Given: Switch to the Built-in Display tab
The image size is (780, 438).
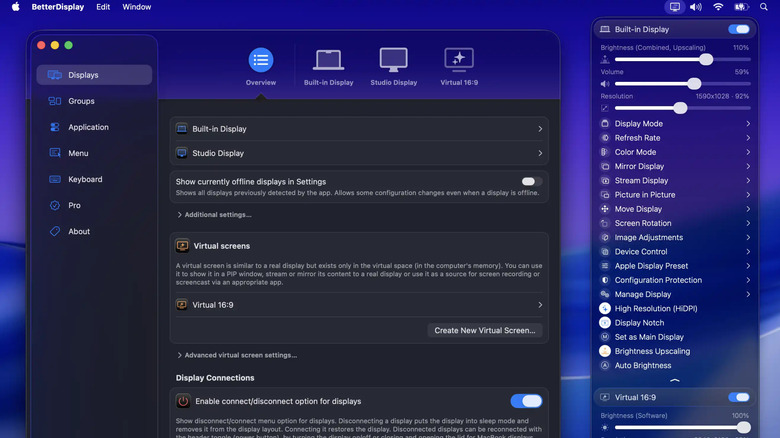Looking at the screenshot, I should (x=328, y=67).
